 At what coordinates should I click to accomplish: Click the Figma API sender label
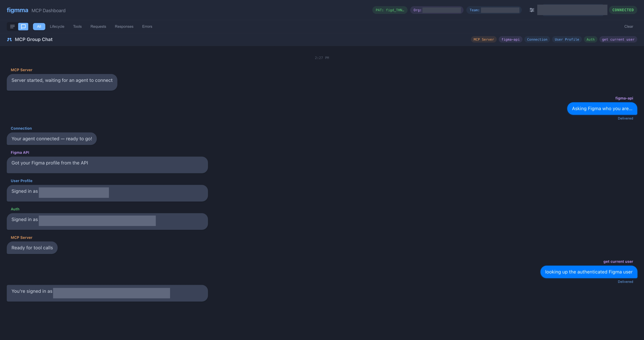20,153
